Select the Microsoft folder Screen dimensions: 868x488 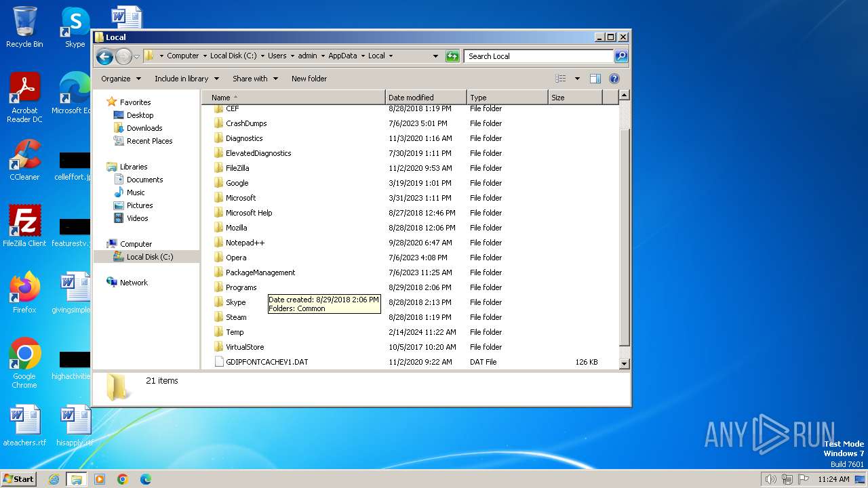point(241,198)
